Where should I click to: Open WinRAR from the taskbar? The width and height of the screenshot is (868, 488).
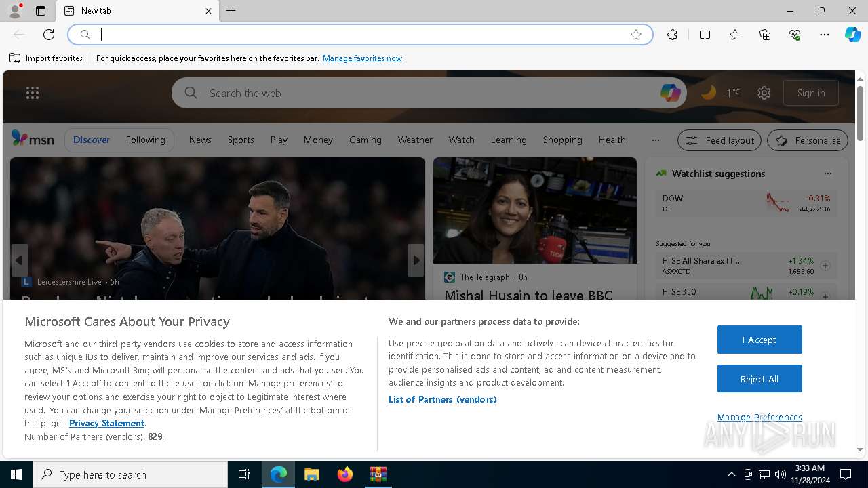378,474
